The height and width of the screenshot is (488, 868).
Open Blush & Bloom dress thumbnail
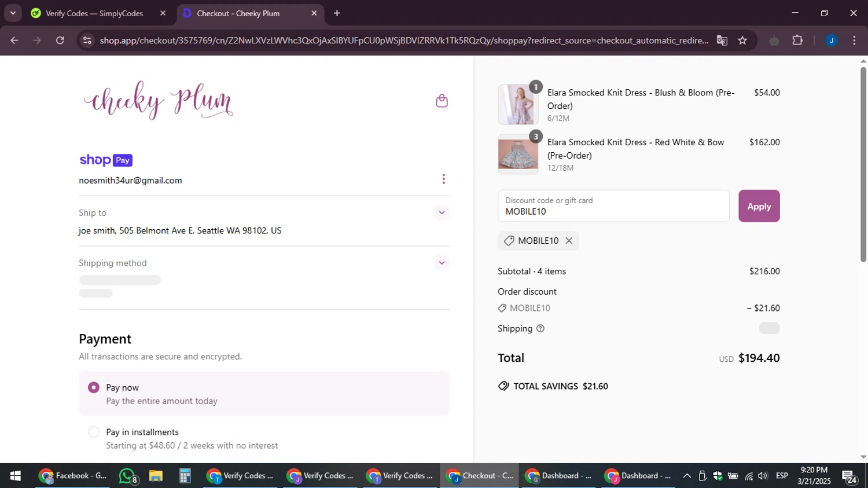(x=518, y=105)
